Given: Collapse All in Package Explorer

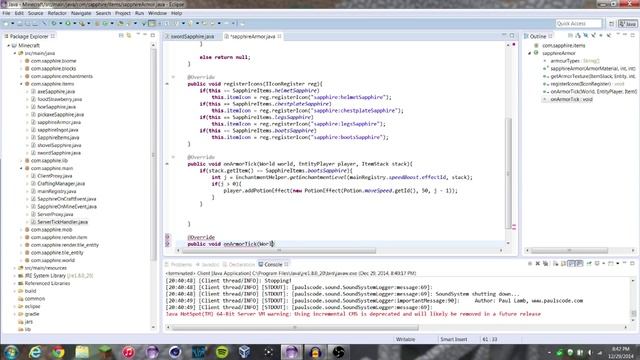Looking at the screenshot, I should pos(121,36).
